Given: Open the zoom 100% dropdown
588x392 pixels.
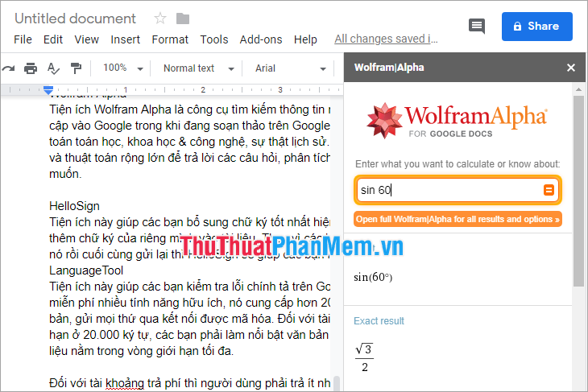Looking at the screenshot, I should 123,68.
